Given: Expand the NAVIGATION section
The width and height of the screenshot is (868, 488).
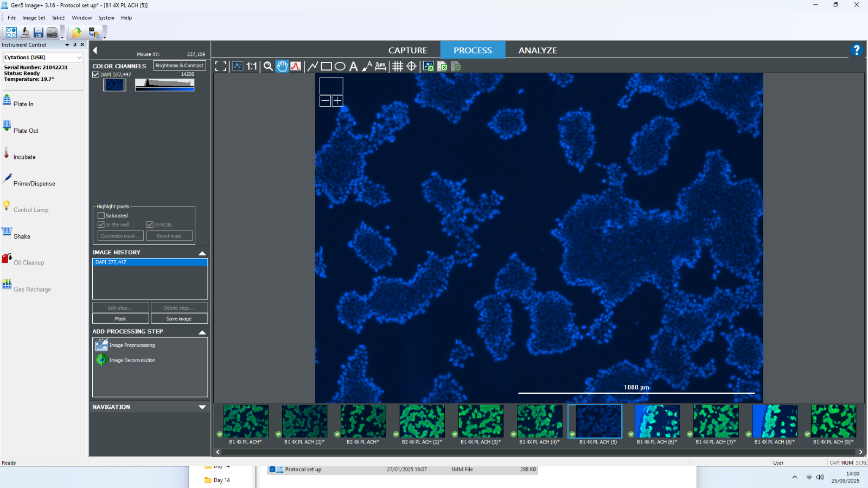Looking at the screenshot, I should coord(202,407).
